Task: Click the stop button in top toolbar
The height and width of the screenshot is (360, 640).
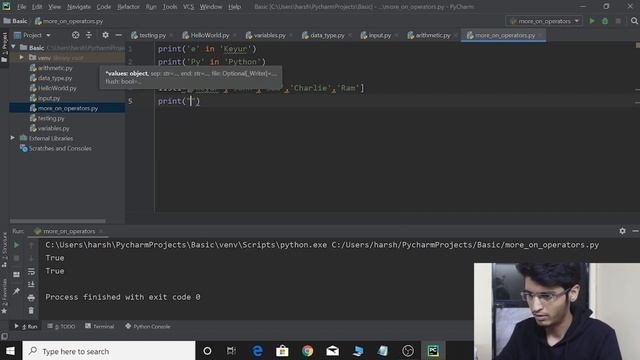Action: [618, 21]
